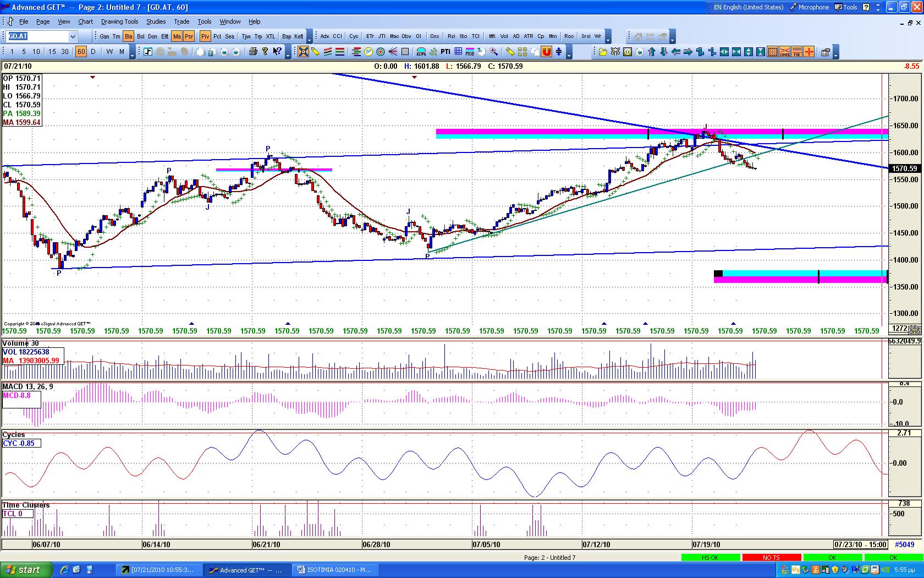Toggle the Piv (Pivots) study off
Screen dimensions: 924x578
coord(205,36)
